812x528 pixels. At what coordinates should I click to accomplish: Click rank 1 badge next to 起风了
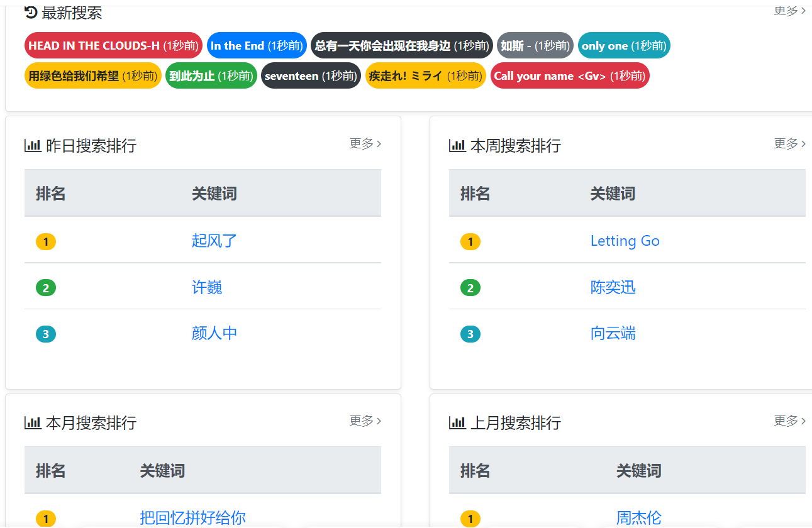point(46,241)
